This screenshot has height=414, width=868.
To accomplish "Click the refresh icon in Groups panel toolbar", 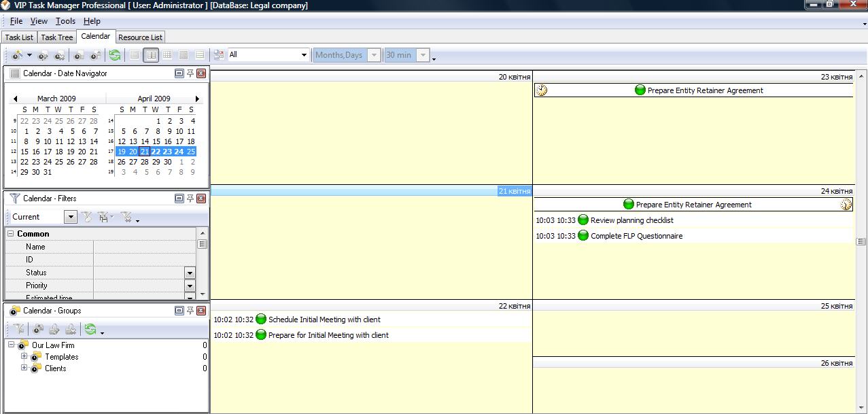I will coord(90,330).
